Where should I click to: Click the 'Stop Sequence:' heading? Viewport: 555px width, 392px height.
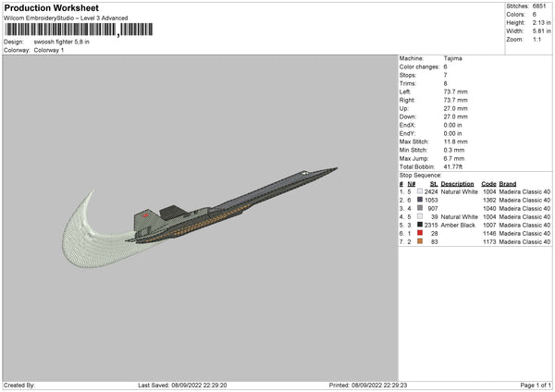[x=421, y=175]
